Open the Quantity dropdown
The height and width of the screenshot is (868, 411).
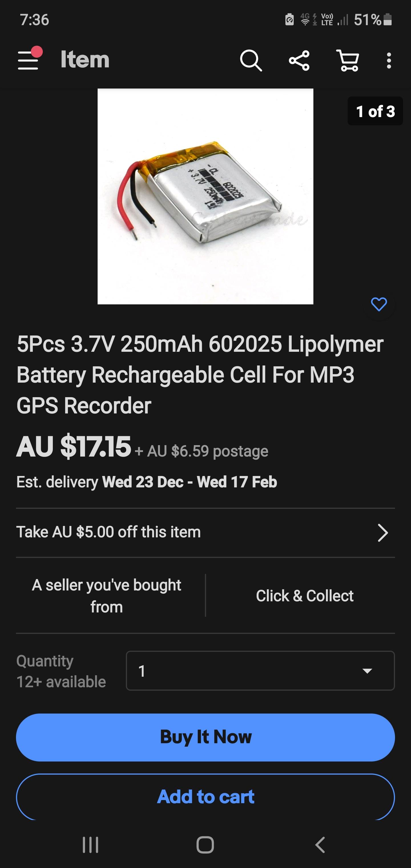coord(260,670)
